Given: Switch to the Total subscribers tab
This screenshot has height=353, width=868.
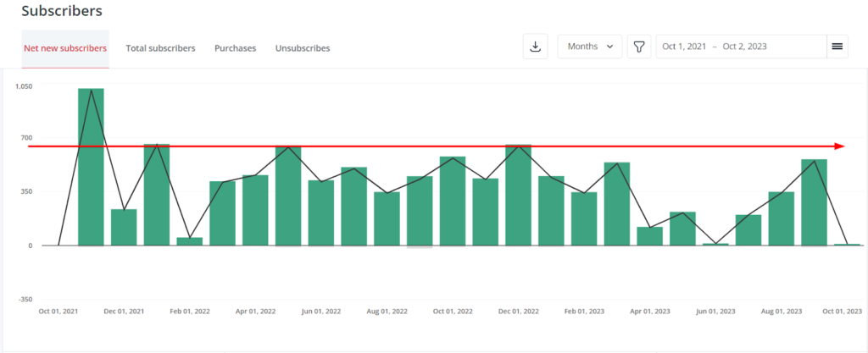Looking at the screenshot, I should coord(160,48).
